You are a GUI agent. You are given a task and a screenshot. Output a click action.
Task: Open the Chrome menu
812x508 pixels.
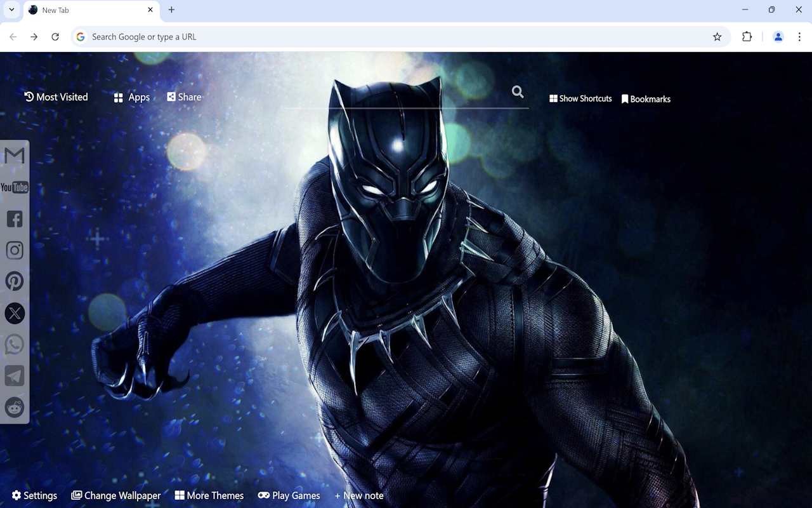(801, 36)
